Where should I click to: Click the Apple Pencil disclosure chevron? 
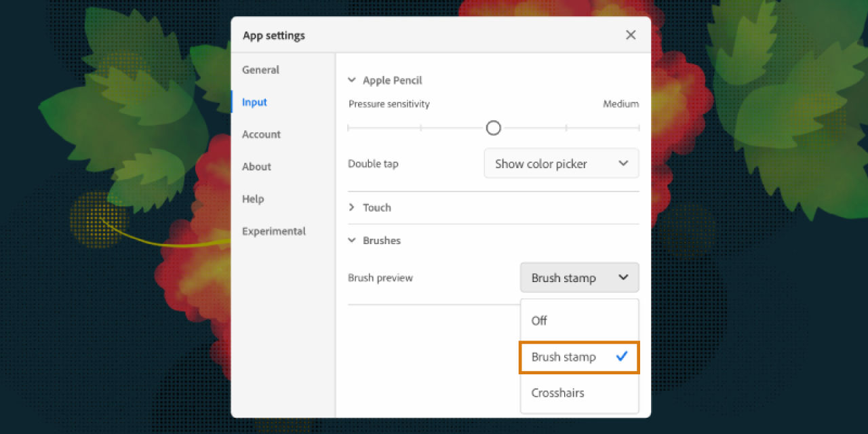(351, 79)
